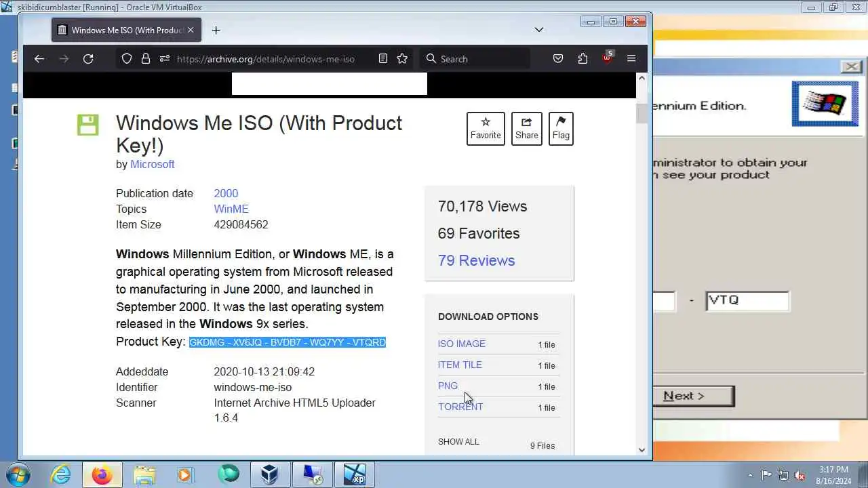Image resolution: width=868 pixels, height=488 pixels.
Task: Launch Internet Explorer from the taskbar
Action: 61,474
